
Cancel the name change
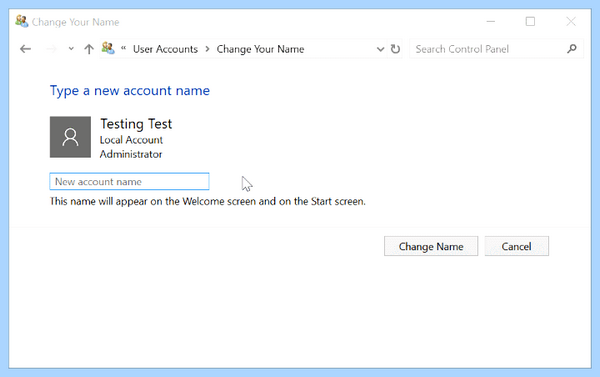click(517, 246)
